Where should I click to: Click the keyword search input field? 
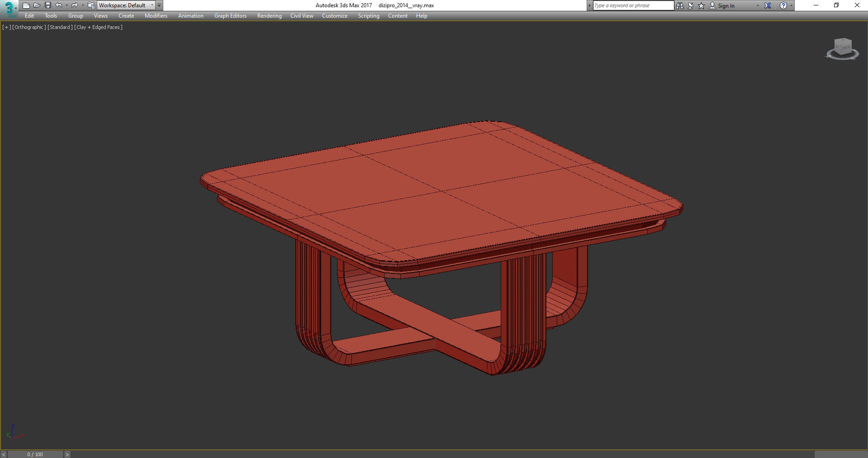[x=633, y=5]
